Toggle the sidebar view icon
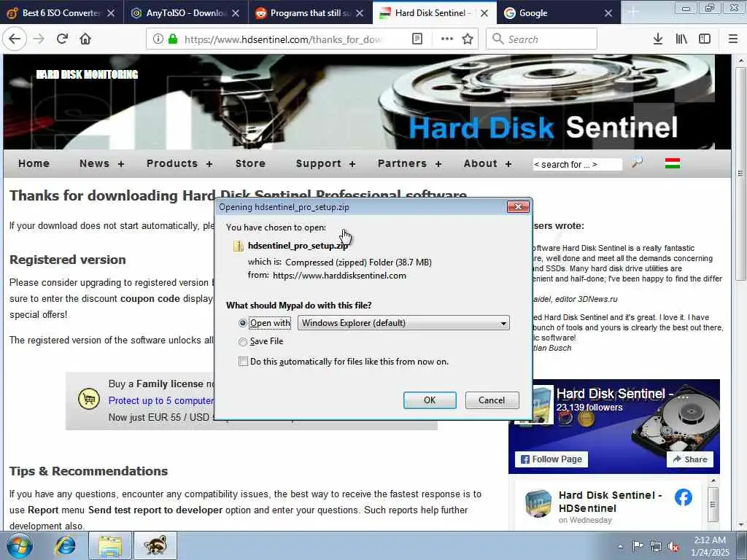 tap(705, 39)
